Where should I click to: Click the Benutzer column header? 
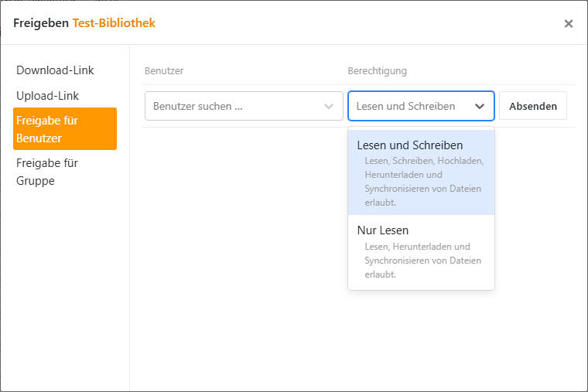click(164, 71)
